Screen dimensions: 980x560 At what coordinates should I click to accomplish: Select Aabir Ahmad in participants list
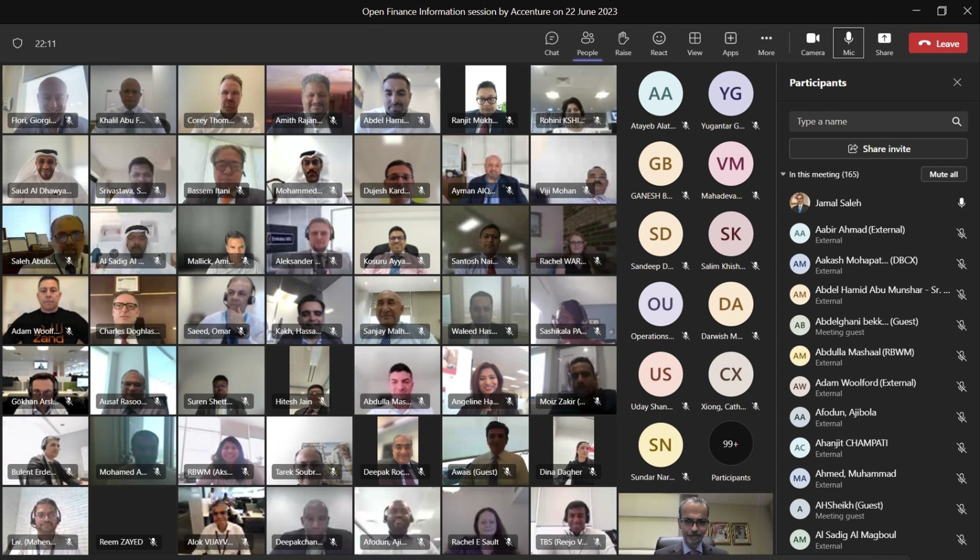coord(859,234)
